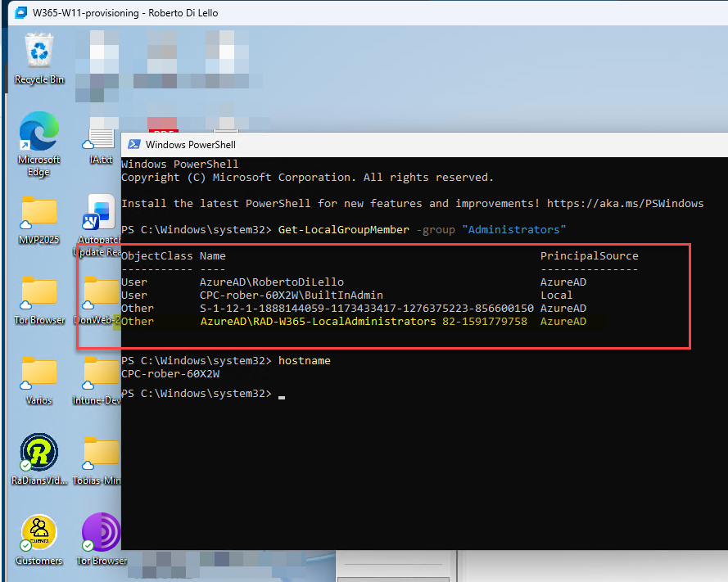Open the yellow Customers desktop icon

pos(38,533)
